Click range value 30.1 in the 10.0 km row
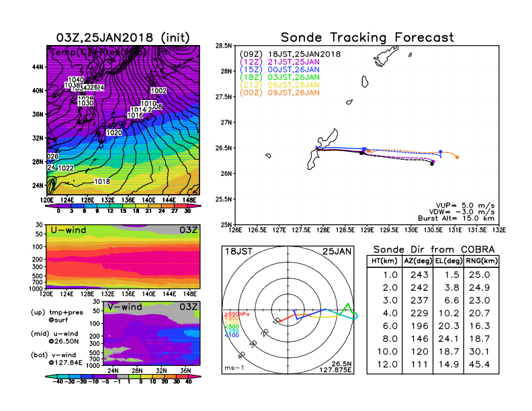The height and width of the screenshot is (411, 532). pos(480,352)
